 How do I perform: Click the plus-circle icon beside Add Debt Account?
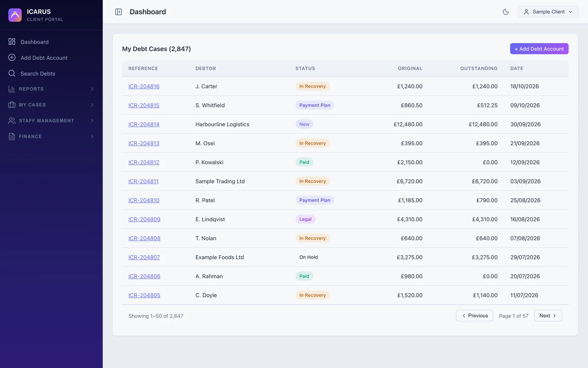[x=12, y=57]
